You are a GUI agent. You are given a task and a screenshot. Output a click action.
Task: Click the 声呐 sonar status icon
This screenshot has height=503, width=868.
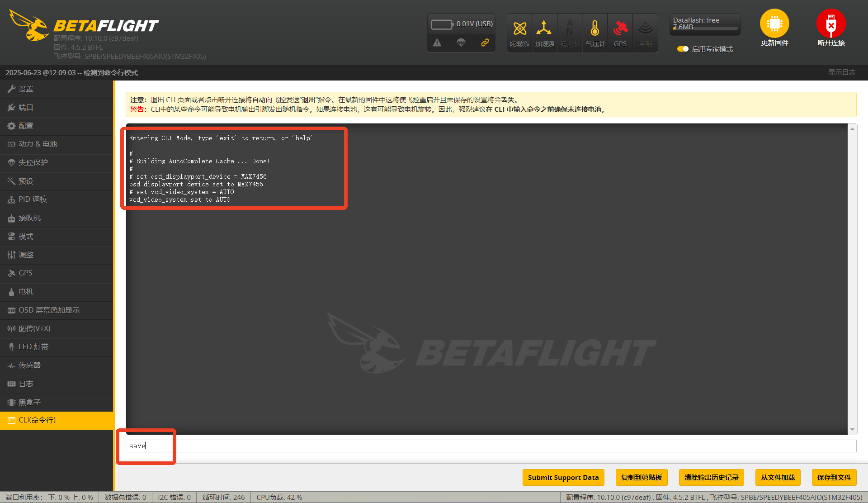click(x=646, y=28)
